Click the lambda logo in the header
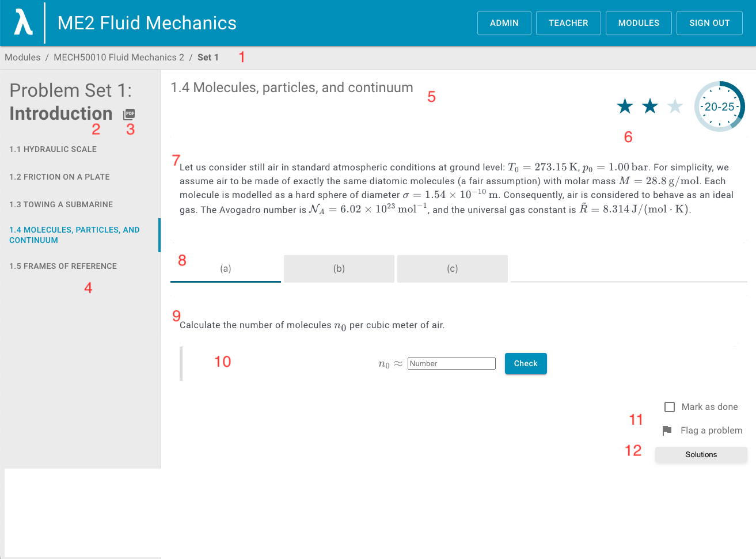This screenshot has height=559, width=756. point(22,22)
